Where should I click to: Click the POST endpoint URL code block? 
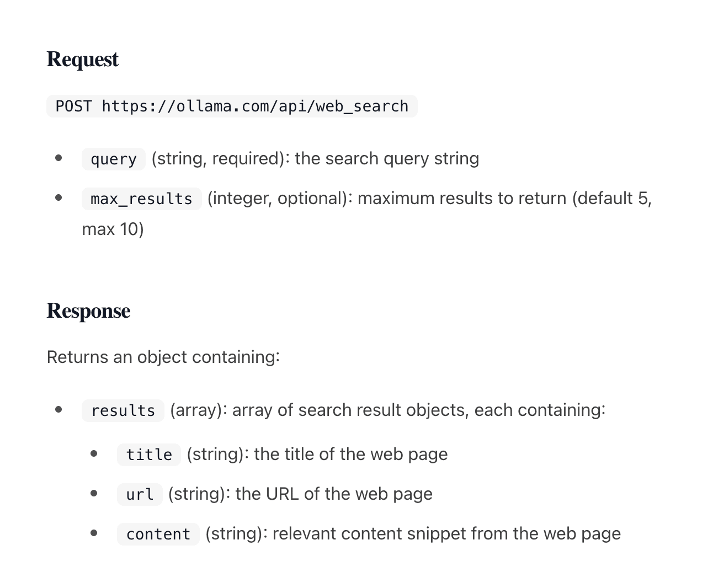tap(232, 106)
